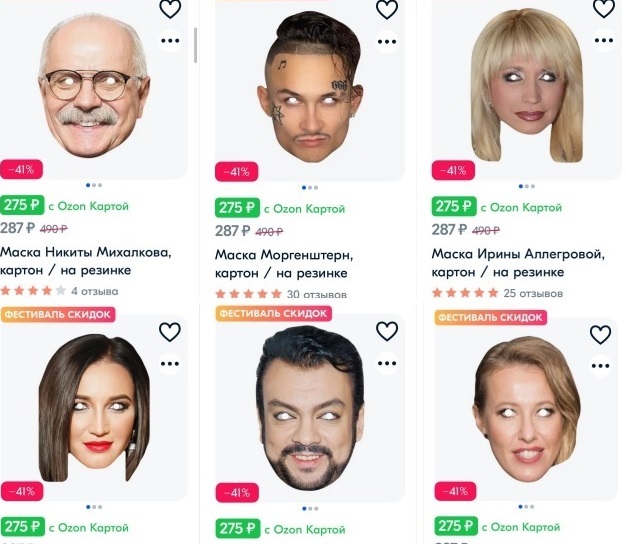626x544 pixels.
Task: Add Никиты Михалкова mask to favorites
Action: click(x=170, y=9)
